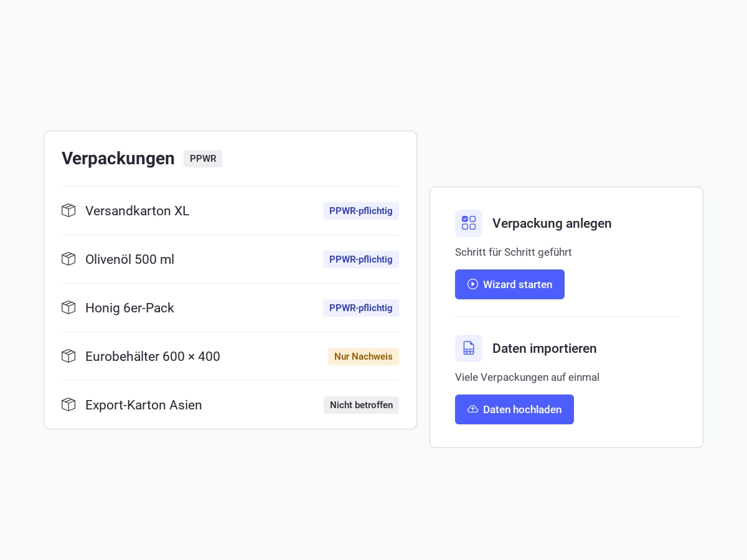Click the box icon next to Olivenöl 500 ml
747x560 pixels.
68,259
